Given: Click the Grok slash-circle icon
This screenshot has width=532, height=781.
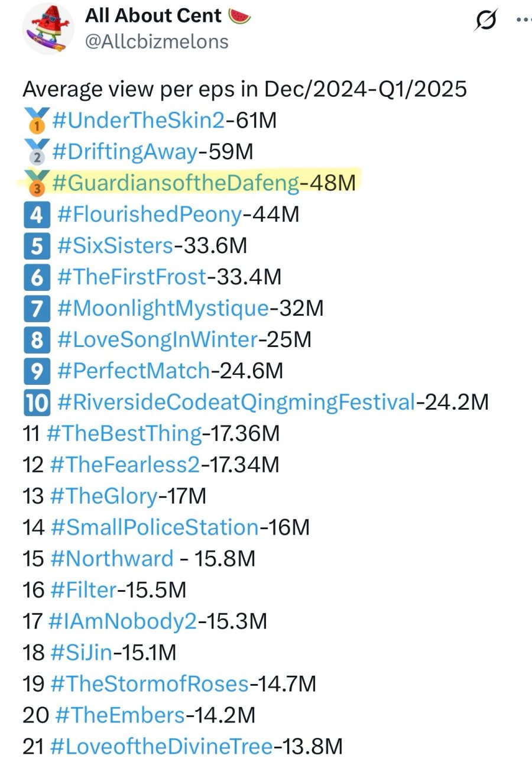Looking at the screenshot, I should click(485, 20).
